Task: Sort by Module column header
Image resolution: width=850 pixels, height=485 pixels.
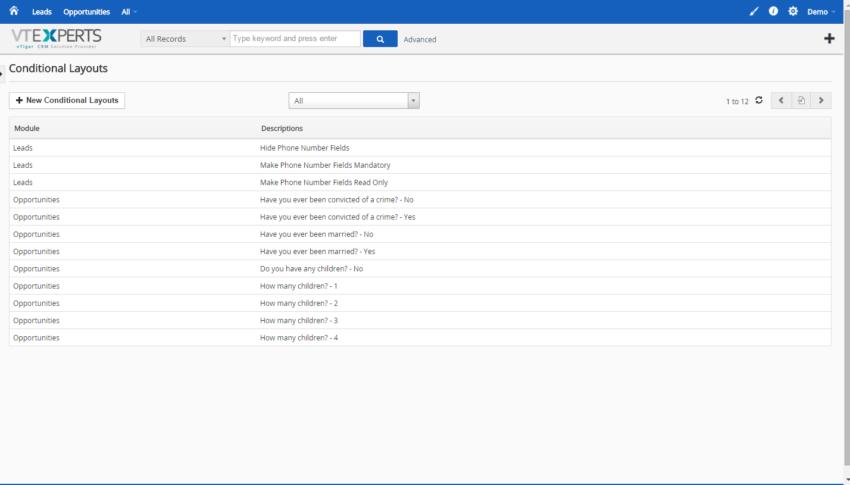Action: click(27, 128)
